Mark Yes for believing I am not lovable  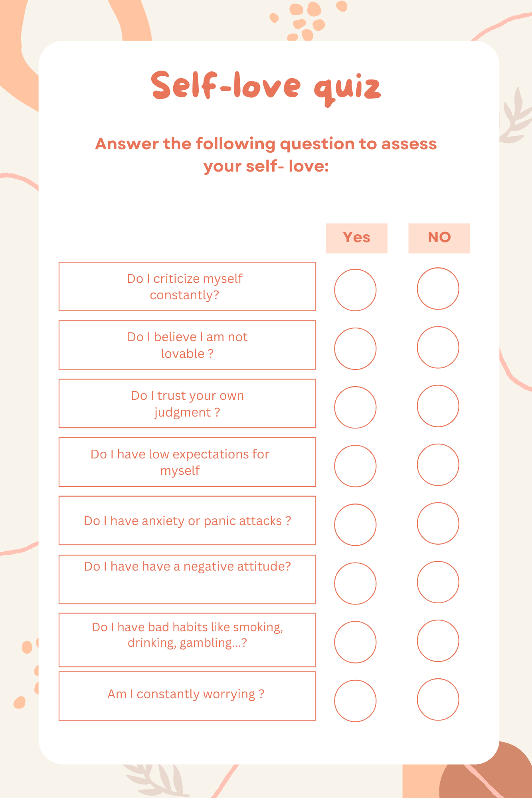[x=355, y=349]
